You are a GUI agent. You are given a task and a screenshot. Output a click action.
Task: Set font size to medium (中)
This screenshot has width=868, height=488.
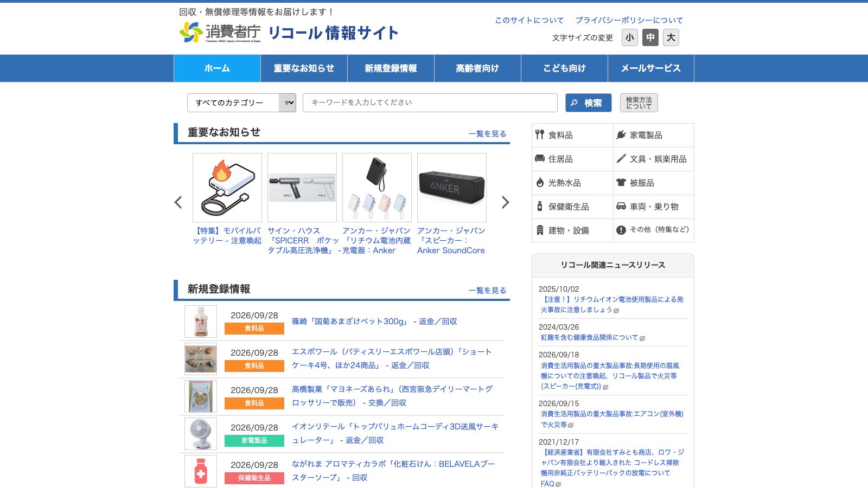click(x=650, y=37)
